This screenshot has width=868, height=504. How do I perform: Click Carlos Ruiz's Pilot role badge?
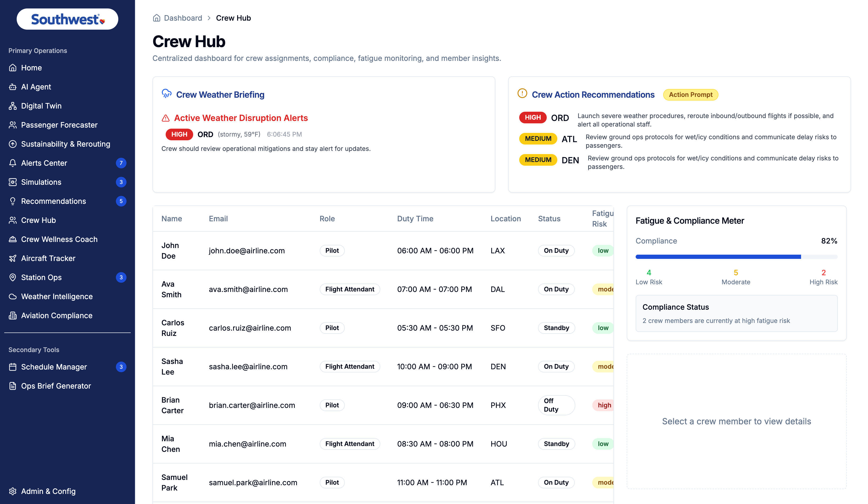click(x=332, y=328)
